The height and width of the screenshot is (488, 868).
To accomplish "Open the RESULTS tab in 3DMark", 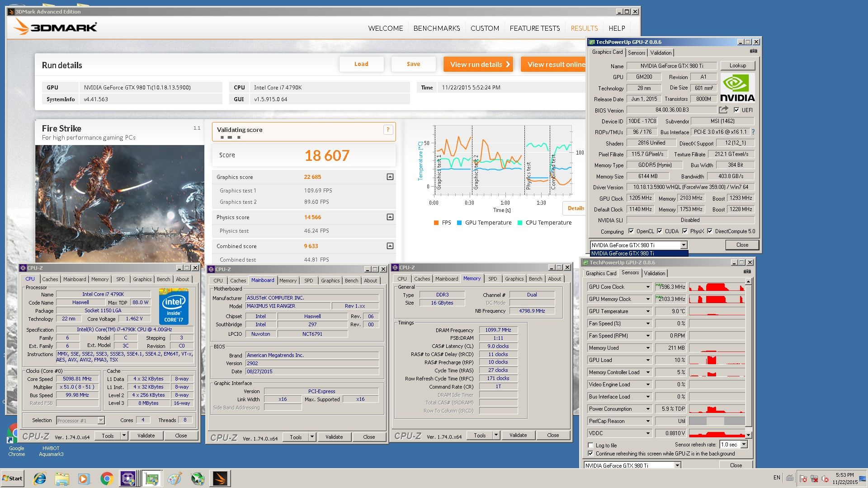I will [584, 28].
